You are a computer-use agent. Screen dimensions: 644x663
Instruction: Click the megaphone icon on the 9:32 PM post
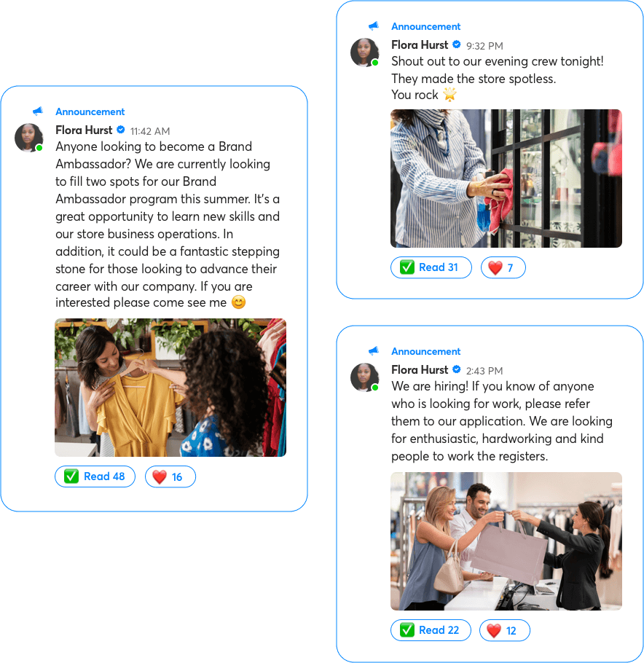[374, 25]
